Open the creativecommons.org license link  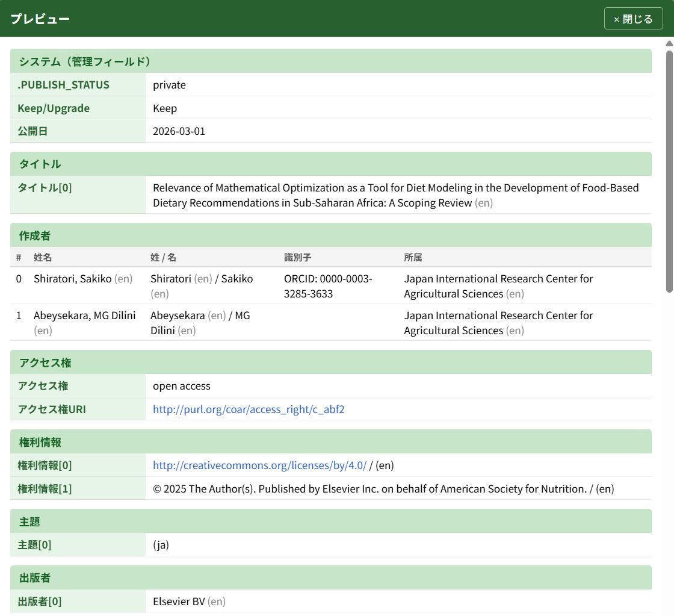(259, 465)
